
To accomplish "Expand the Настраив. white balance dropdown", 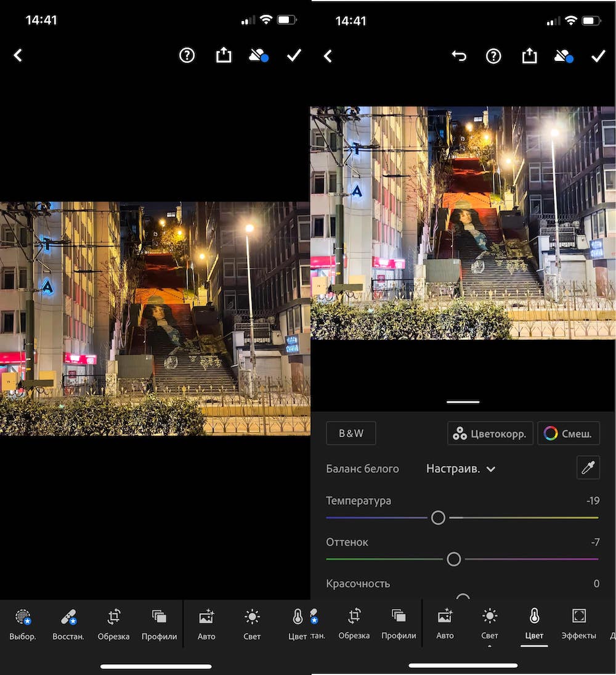I will coord(461,468).
